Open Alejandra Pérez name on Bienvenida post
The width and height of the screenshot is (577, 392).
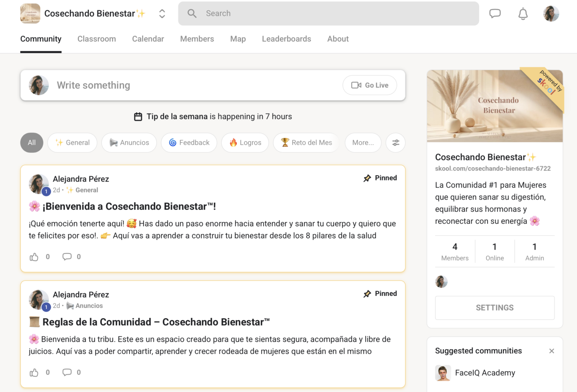(x=81, y=179)
